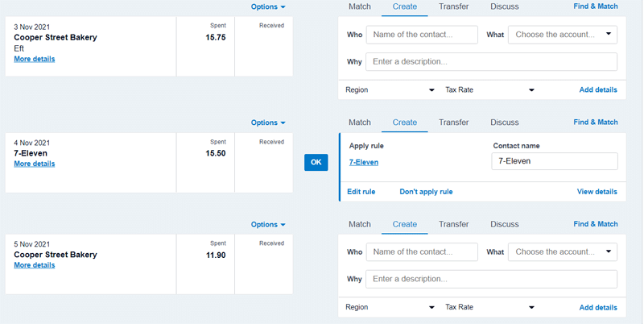Open What account dropdown for 11.90 transaction

[563, 252]
